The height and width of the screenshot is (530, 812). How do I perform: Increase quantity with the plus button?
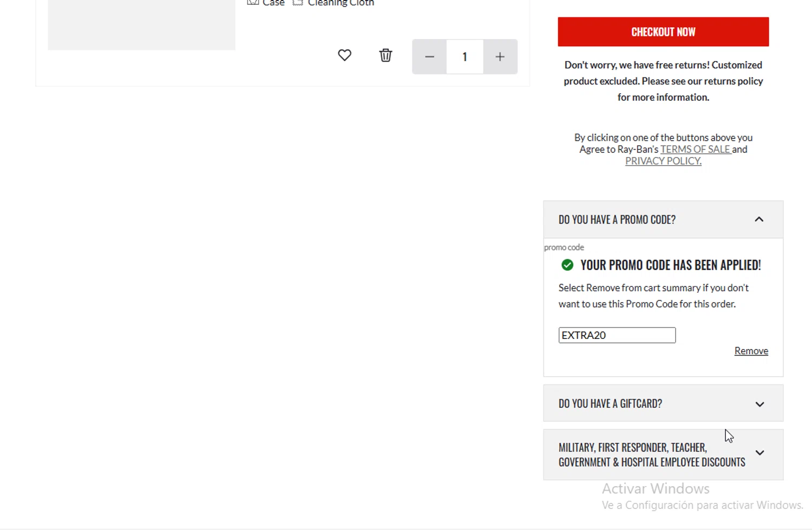[500, 56]
